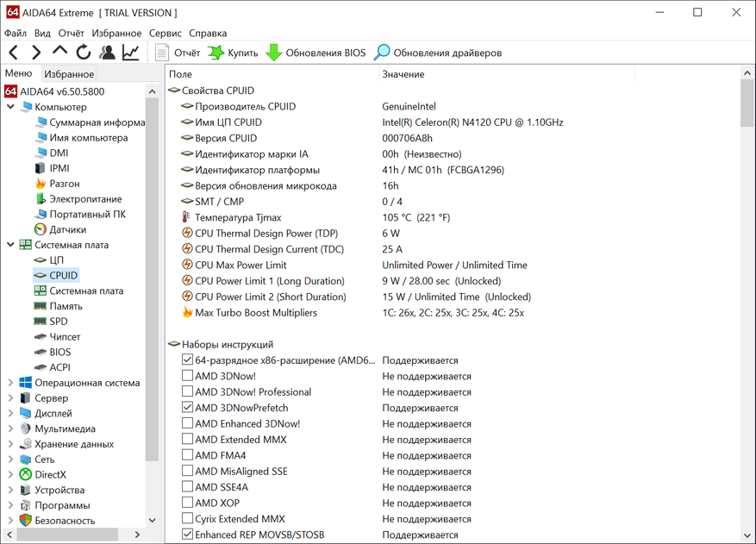Click the Отчёт report toolbar button
756x544 pixels.
coord(178,53)
